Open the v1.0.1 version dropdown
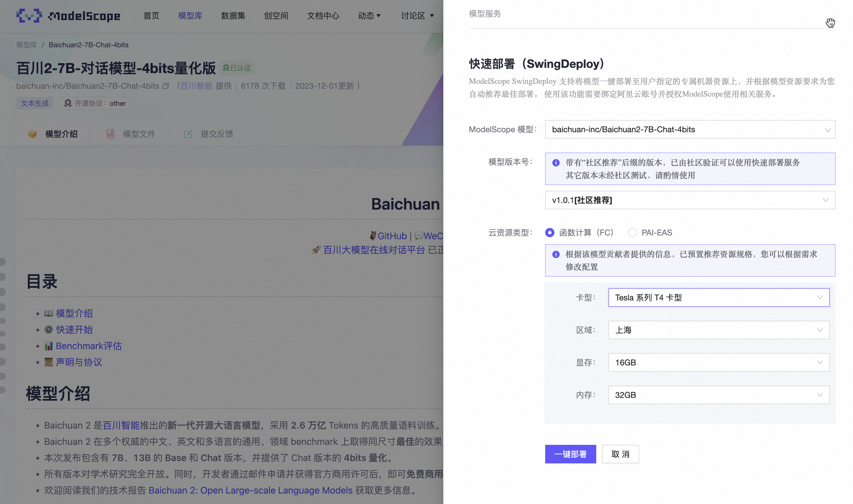This screenshot has width=853, height=504. (690, 200)
